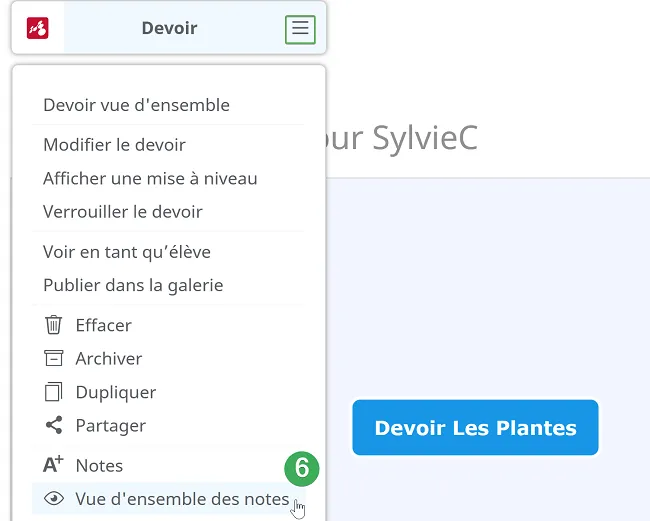Toggle the hamburger menu button
Screen dimensions: 650x521
[300, 29]
